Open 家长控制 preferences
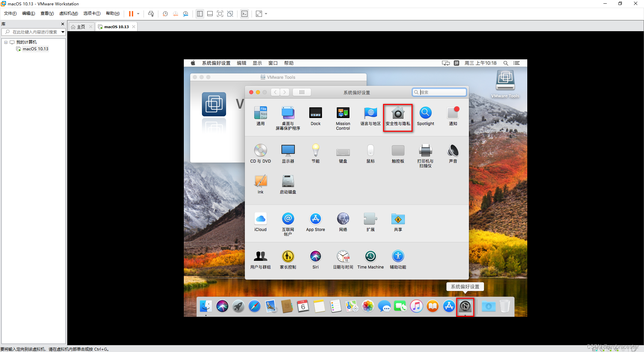 288,260
